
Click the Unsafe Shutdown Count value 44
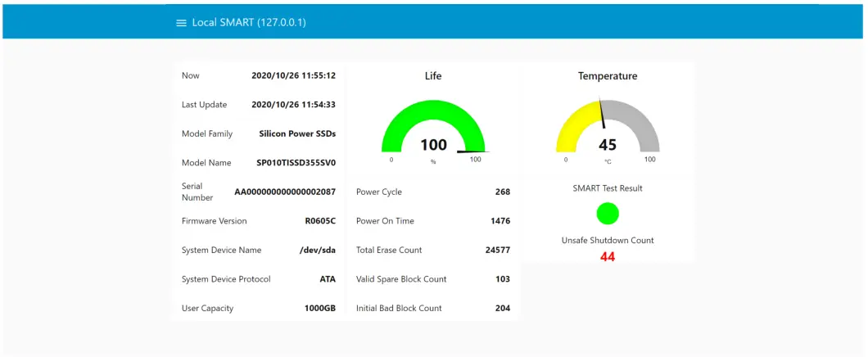pos(608,256)
